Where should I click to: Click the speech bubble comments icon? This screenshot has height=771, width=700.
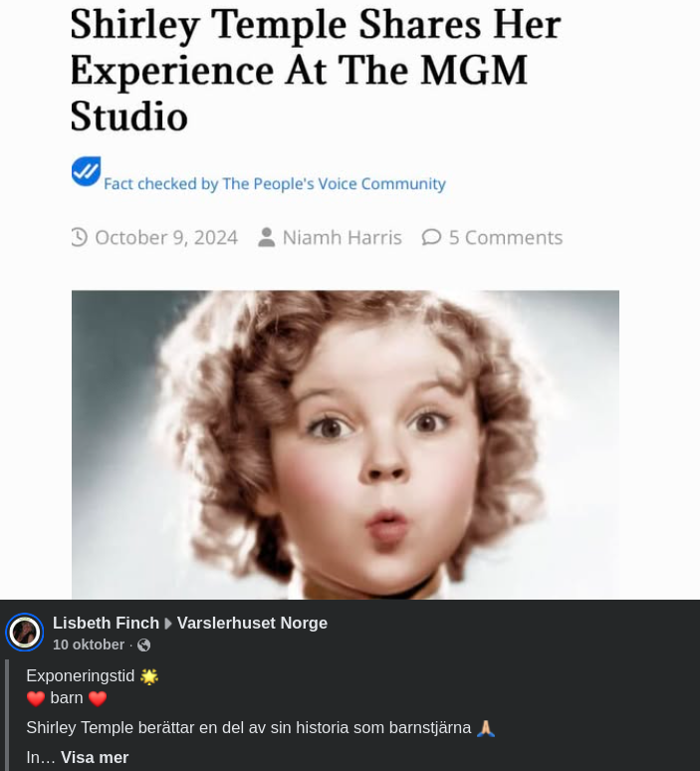431,237
